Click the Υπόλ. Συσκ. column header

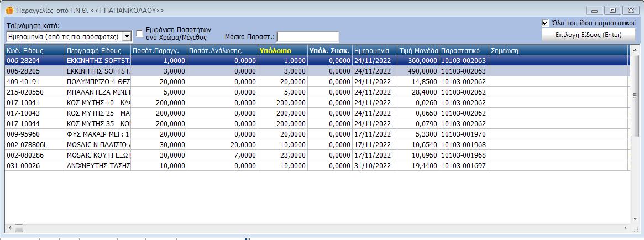coord(330,50)
